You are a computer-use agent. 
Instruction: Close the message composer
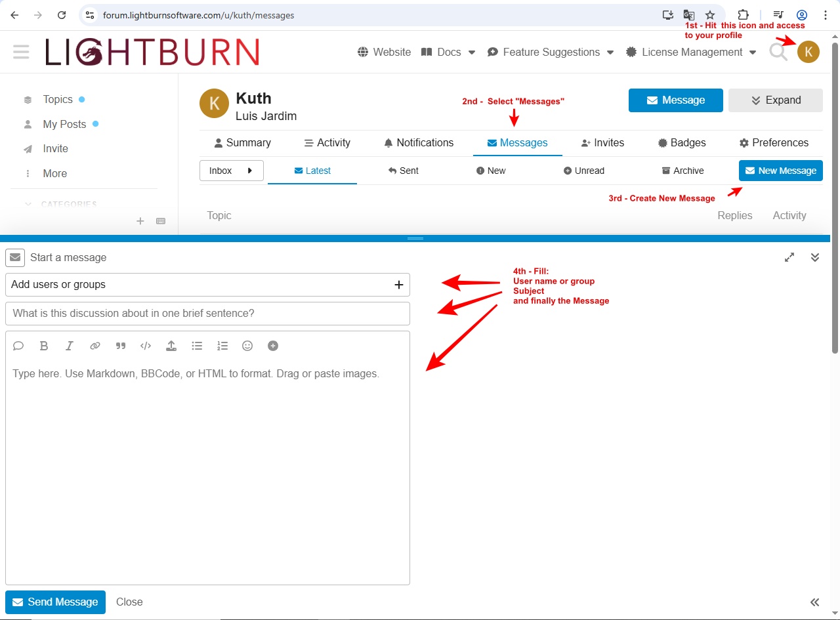pos(129,602)
